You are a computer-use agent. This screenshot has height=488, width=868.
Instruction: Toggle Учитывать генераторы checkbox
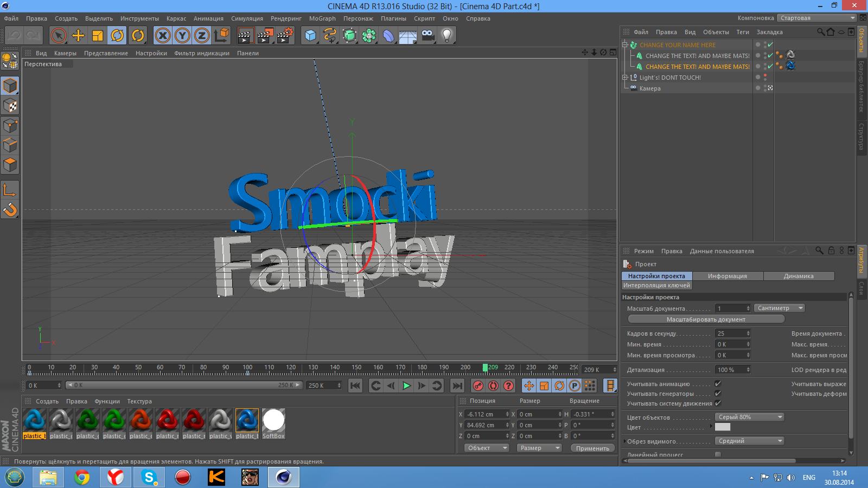[718, 394]
